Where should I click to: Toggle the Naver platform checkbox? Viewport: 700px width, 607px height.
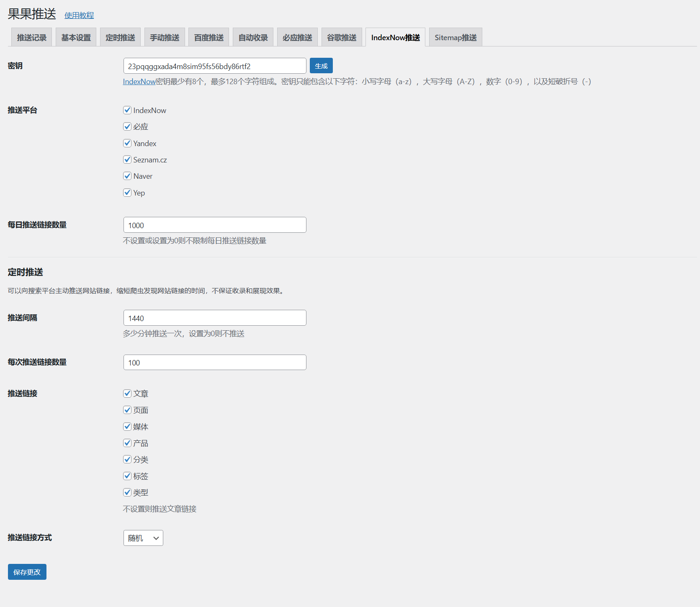(127, 176)
